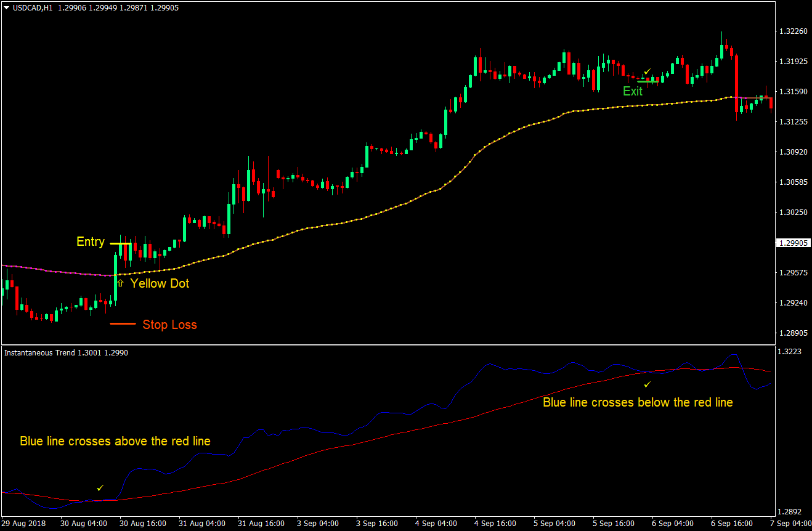The width and height of the screenshot is (812, 531).
Task: Click the yellow checkmark above the Exit label
Action: (x=647, y=72)
